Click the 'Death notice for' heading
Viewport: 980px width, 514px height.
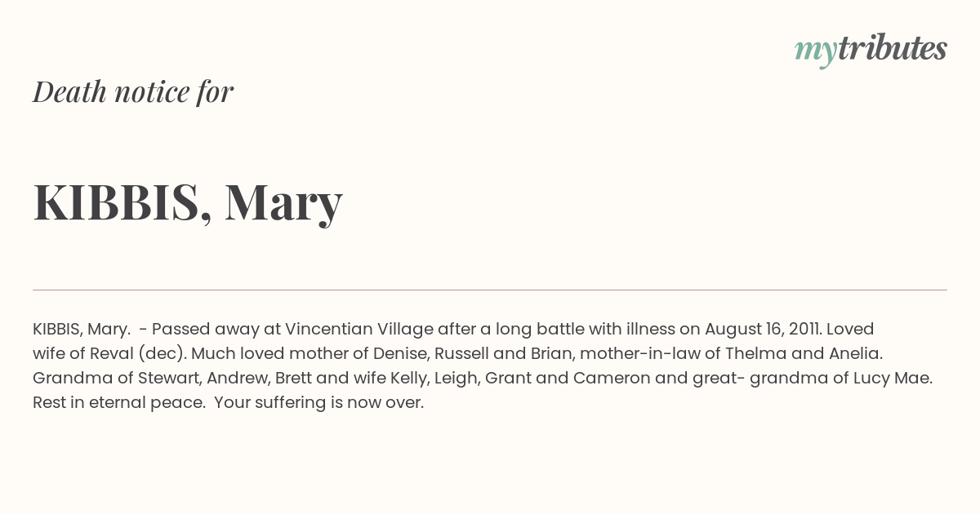(x=133, y=91)
